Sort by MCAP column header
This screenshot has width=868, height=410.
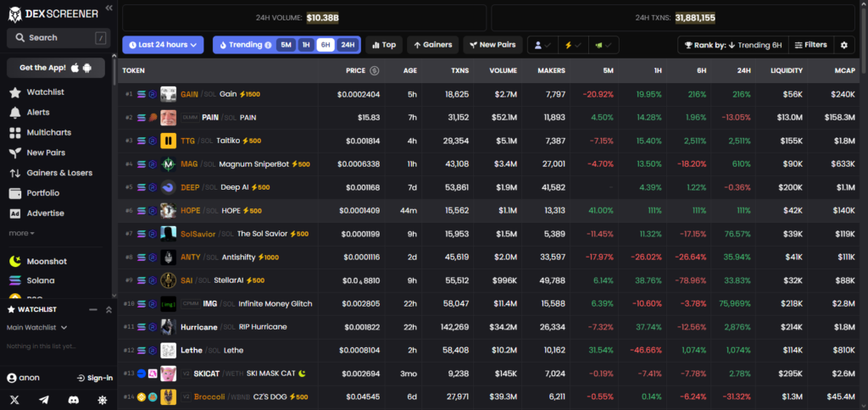845,71
